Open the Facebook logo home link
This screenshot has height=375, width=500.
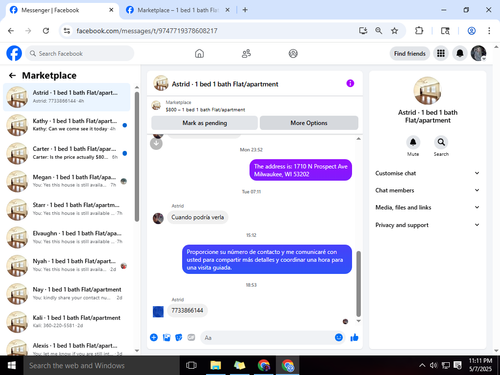[x=14, y=53]
